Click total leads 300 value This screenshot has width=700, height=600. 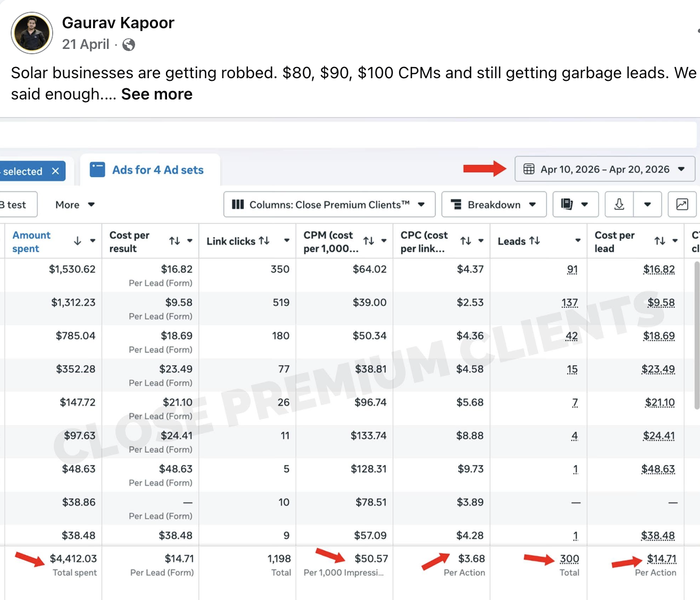pyautogui.click(x=569, y=559)
